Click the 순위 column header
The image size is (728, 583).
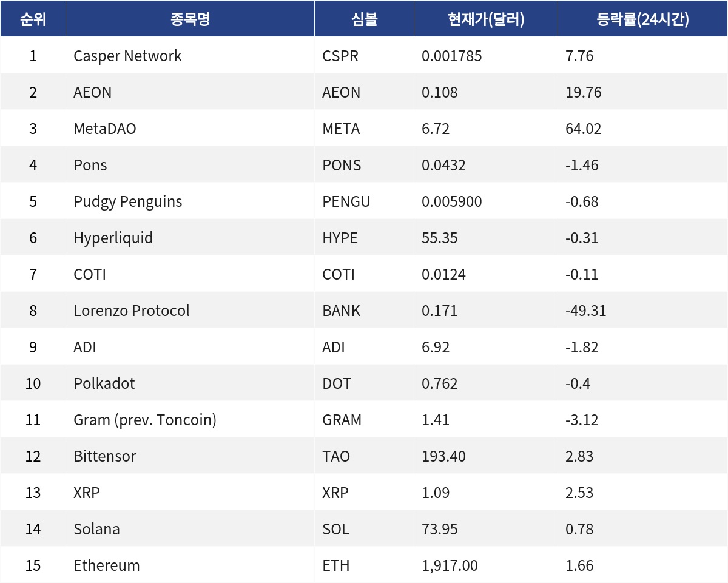(33, 19)
